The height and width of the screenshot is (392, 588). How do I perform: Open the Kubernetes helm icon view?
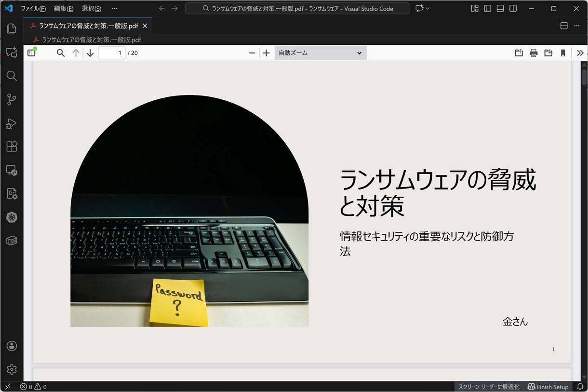coord(12,217)
